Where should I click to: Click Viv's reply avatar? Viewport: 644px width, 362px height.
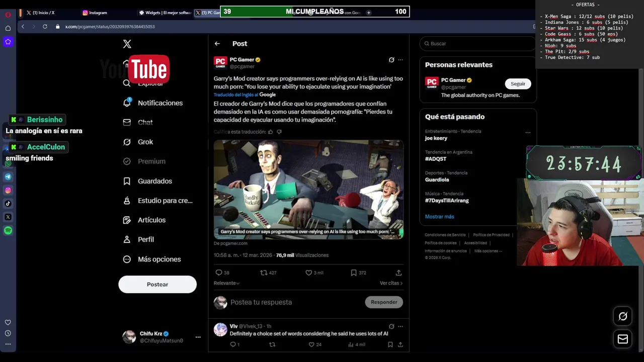[220, 329]
